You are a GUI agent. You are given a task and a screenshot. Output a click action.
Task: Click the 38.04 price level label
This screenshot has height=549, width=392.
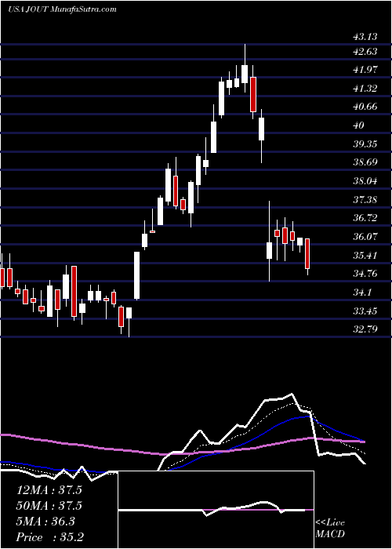(x=365, y=181)
